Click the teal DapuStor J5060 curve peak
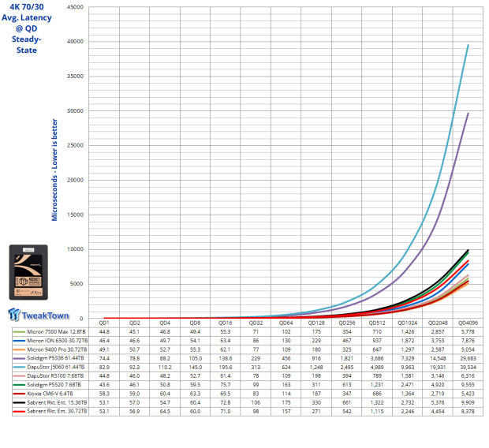Viewport: 489px width, 448px height. 468,45
